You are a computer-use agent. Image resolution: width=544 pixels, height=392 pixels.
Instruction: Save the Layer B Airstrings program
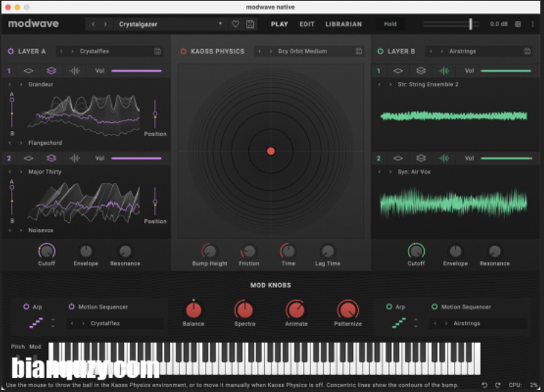pos(527,51)
